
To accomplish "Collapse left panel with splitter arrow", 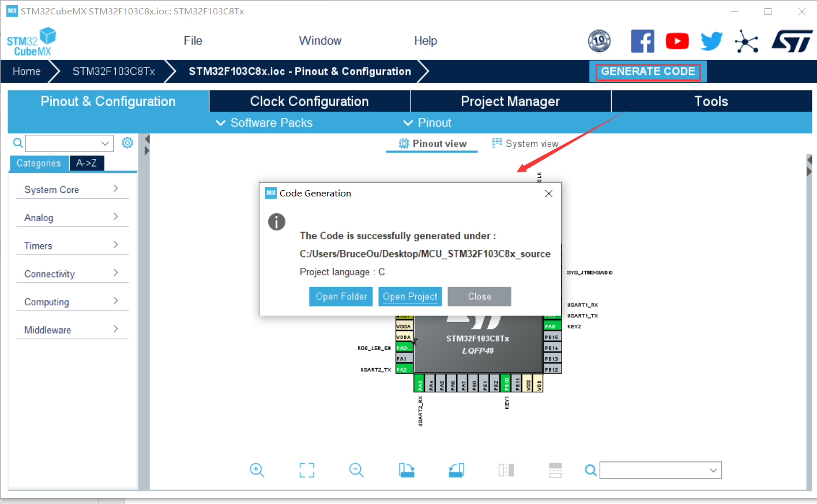I will [147, 139].
